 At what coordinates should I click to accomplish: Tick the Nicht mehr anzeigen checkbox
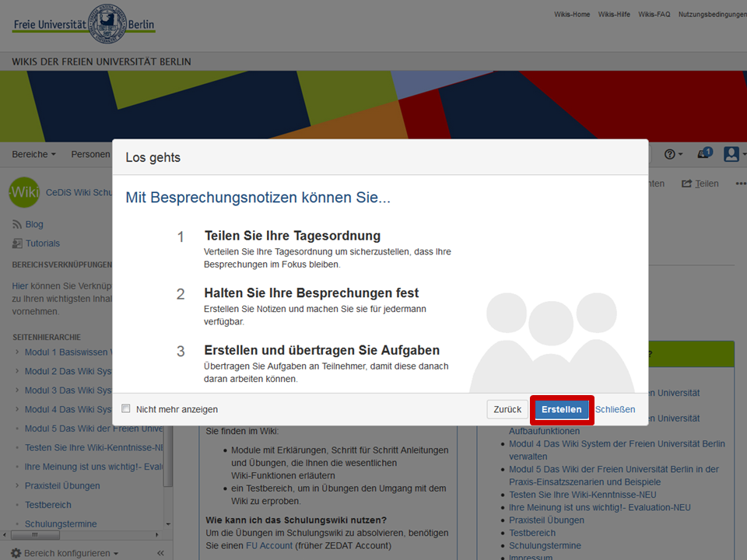pyautogui.click(x=126, y=408)
